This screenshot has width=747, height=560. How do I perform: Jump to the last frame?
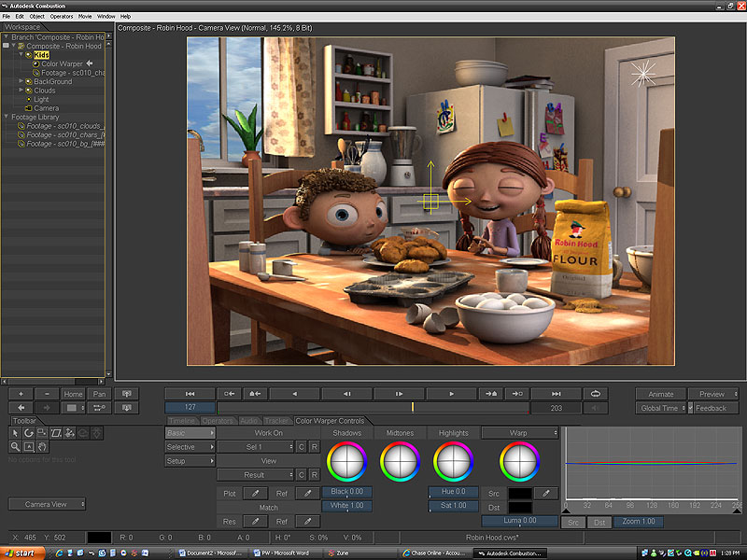click(556, 394)
